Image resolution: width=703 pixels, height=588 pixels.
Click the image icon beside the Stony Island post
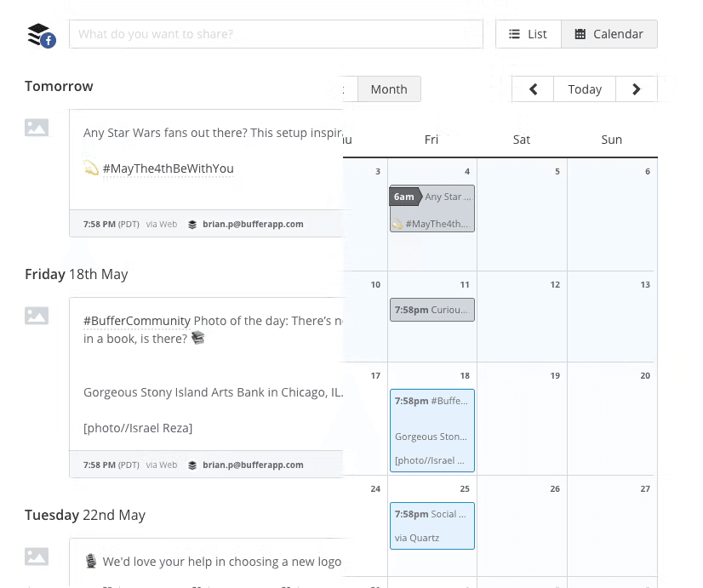37,316
